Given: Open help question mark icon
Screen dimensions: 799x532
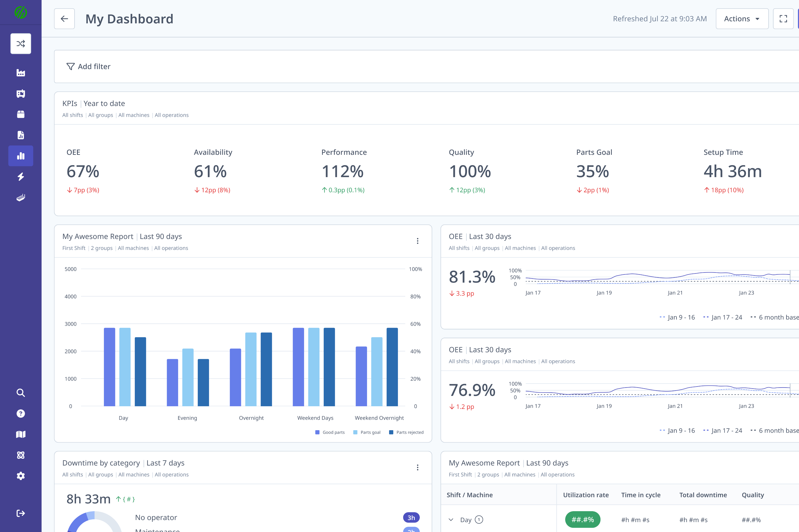Looking at the screenshot, I should click(21, 413).
